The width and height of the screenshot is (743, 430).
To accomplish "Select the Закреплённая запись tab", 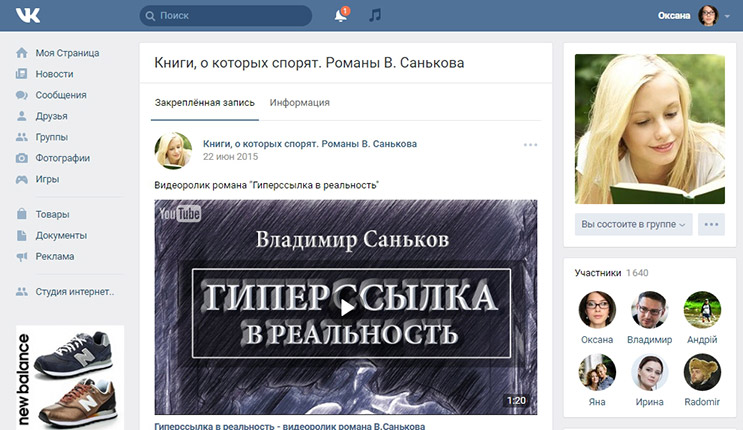I will click(x=204, y=103).
